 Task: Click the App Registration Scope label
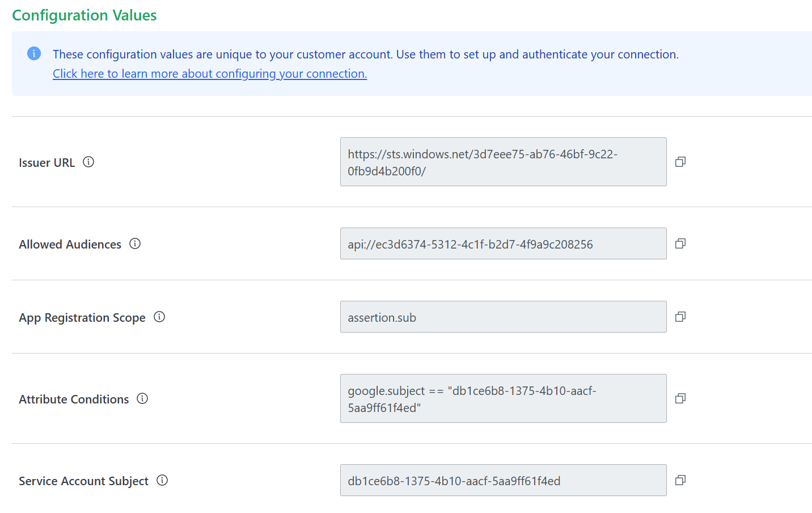(x=82, y=318)
